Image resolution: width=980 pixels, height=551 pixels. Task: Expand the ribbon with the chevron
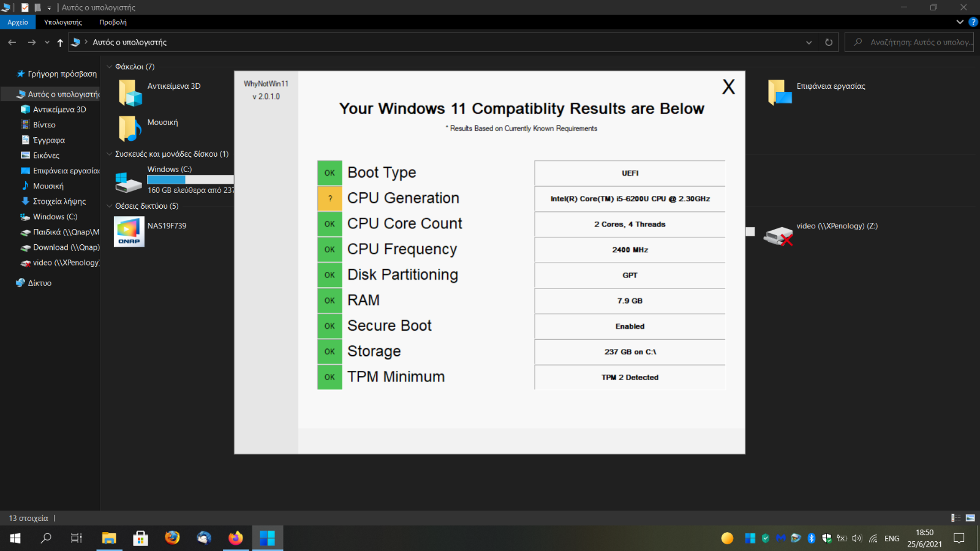tap(960, 22)
